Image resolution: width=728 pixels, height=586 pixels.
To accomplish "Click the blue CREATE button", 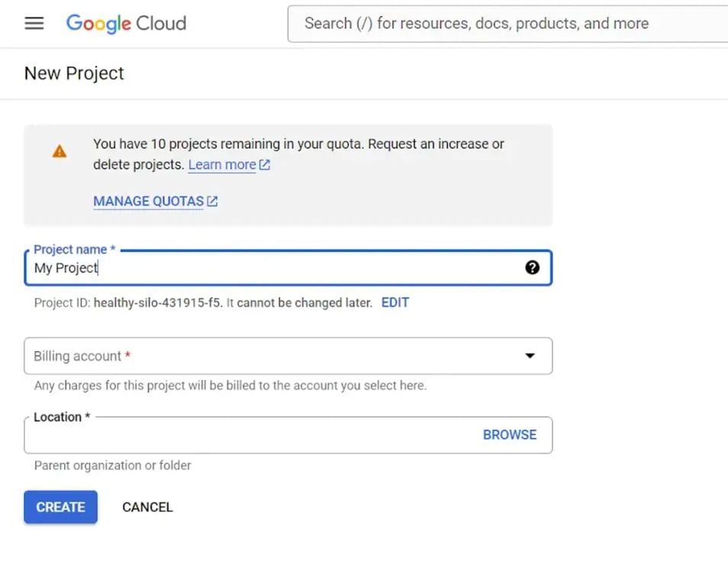I will click(61, 507).
